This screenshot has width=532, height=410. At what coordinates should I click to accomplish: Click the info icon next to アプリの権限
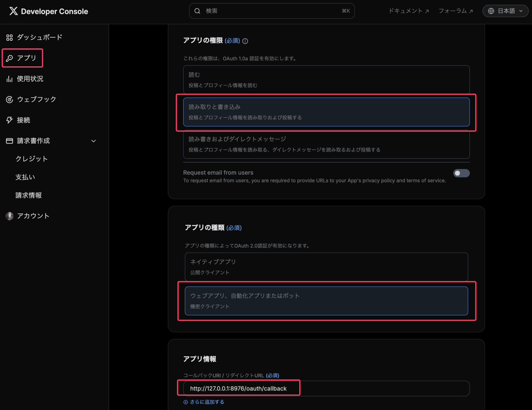click(x=245, y=41)
